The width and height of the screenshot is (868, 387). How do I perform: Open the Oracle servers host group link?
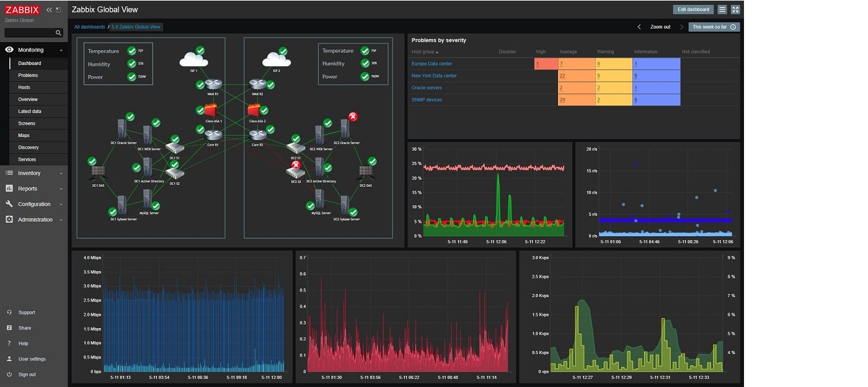427,88
